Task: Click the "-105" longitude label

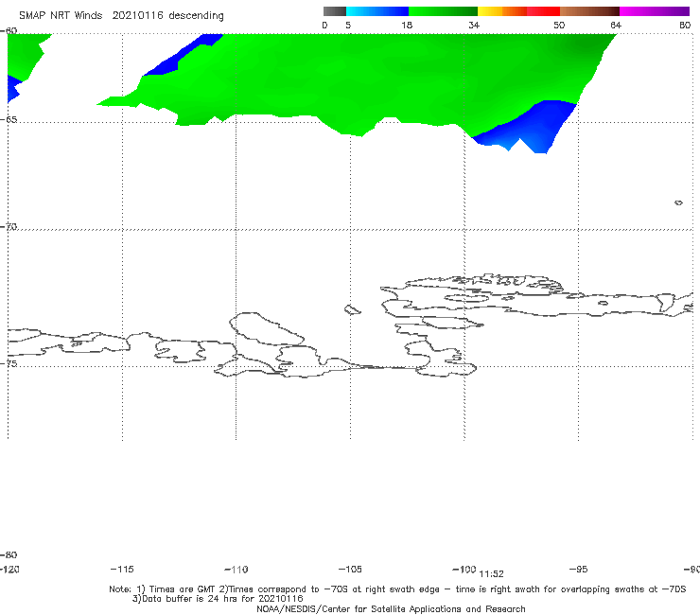Action: [x=350, y=570]
